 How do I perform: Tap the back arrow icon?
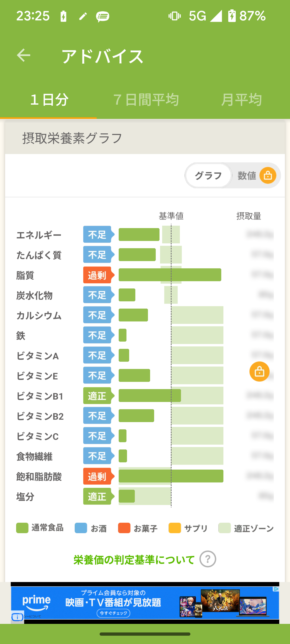point(24,56)
